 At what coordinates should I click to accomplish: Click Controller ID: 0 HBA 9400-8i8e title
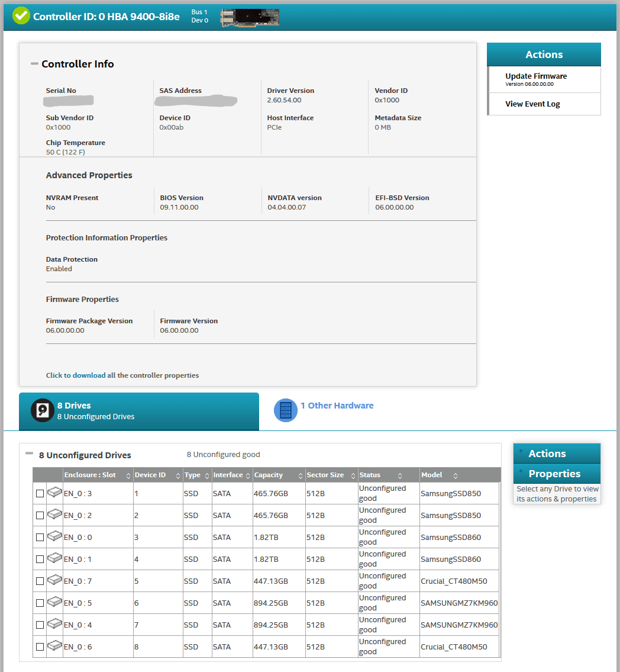point(106,17)
